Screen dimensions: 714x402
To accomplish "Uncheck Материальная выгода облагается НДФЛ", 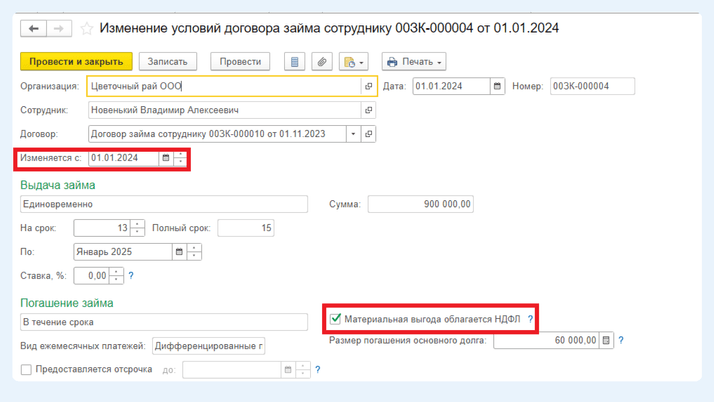I will (336, 319).
